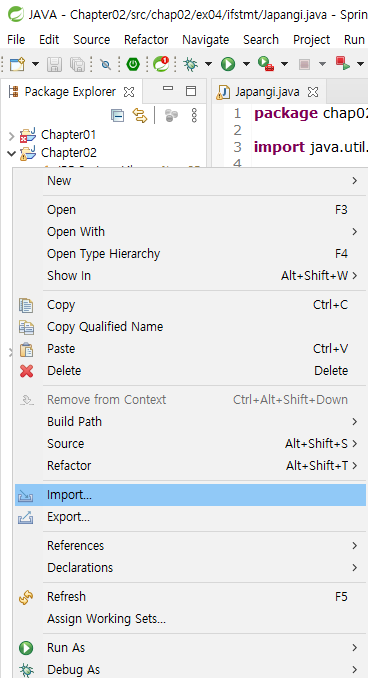Choose Delete in the context menu
This screenshot has width=368, height=678.
click(x=190, y=371)
